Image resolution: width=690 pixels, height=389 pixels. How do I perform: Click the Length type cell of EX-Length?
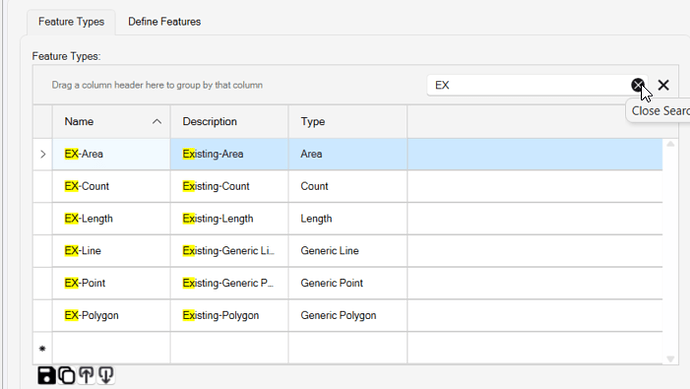click(348, 219)
